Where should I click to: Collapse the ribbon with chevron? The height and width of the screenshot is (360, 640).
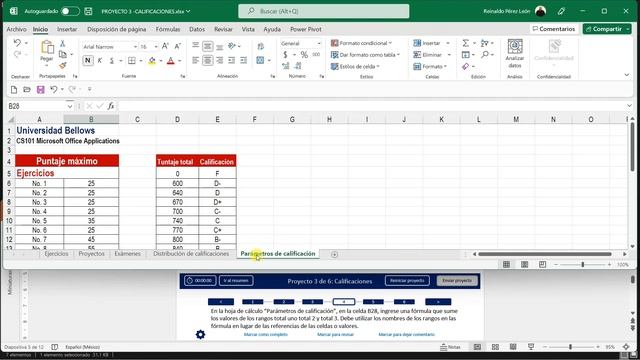coord(627,75)
